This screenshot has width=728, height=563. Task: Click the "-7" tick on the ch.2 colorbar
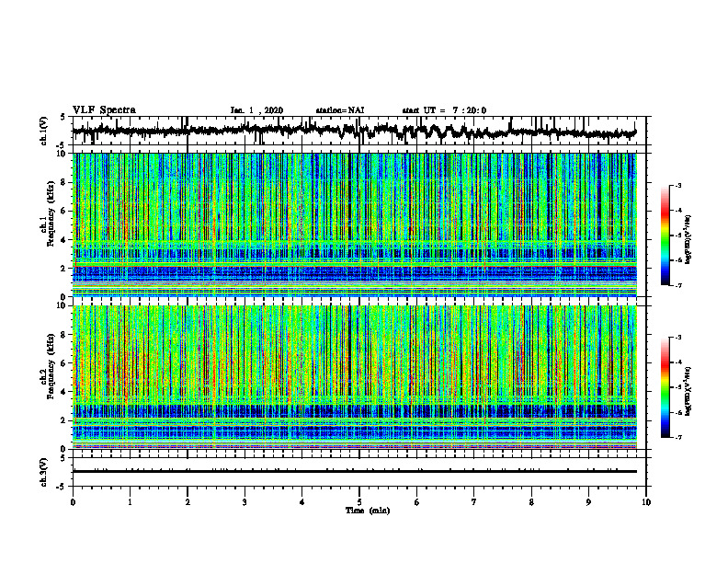[677, 438]
